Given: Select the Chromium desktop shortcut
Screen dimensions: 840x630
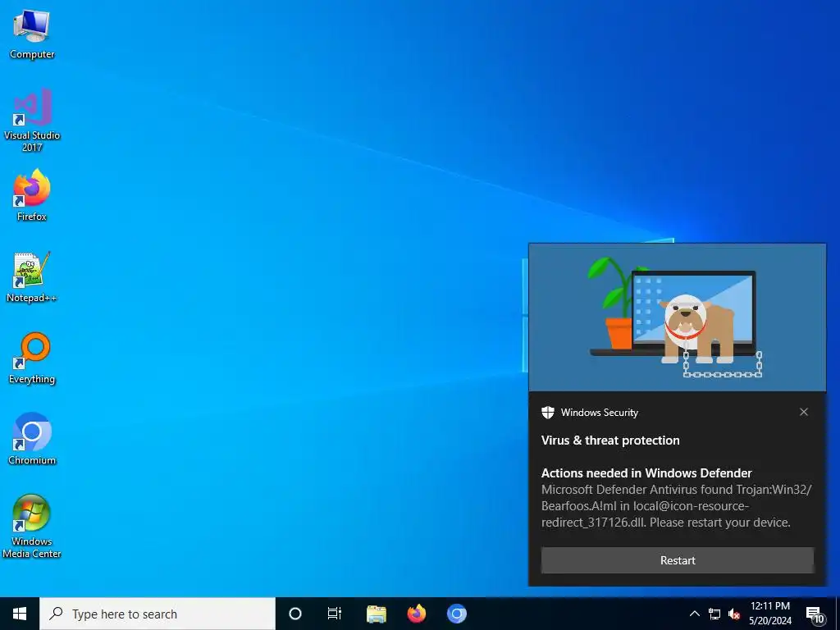Looking at the screenshot, I should 32,439.
